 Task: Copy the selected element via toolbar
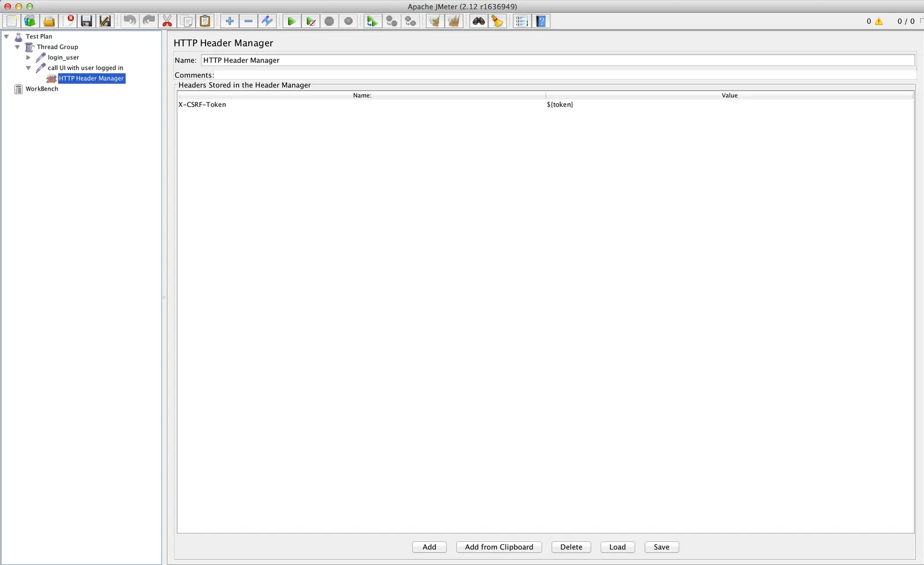tap(187, 21)
